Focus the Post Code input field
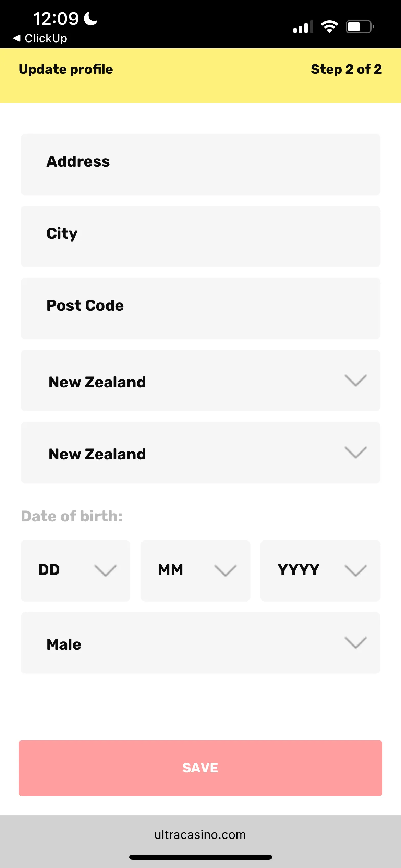 [200, 309]
